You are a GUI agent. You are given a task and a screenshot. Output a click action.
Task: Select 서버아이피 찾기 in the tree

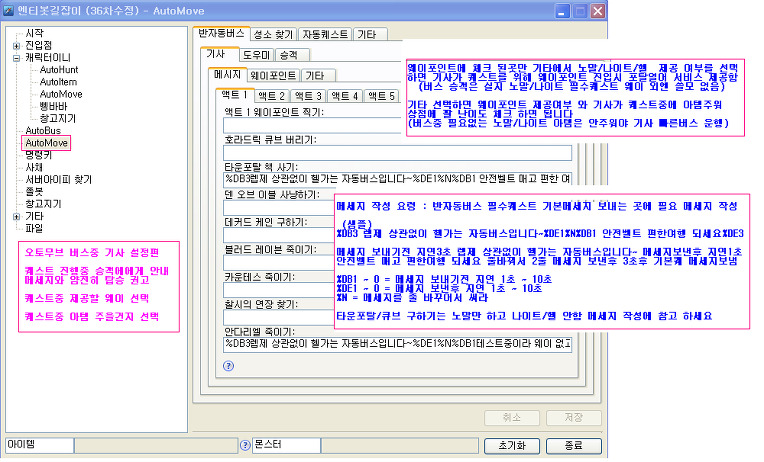[58, 179]
